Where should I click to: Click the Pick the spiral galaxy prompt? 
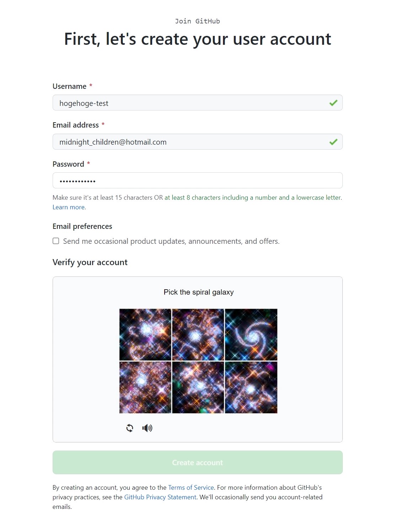(x=198, y=292)
